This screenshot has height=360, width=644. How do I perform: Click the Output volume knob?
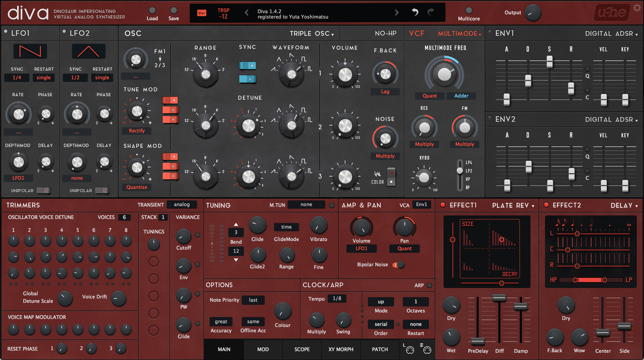533,13
